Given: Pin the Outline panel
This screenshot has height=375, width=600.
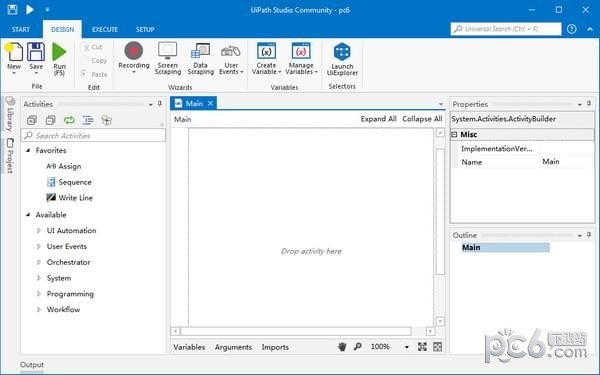Looking at the screenshot, I should [x=589, y=235].
